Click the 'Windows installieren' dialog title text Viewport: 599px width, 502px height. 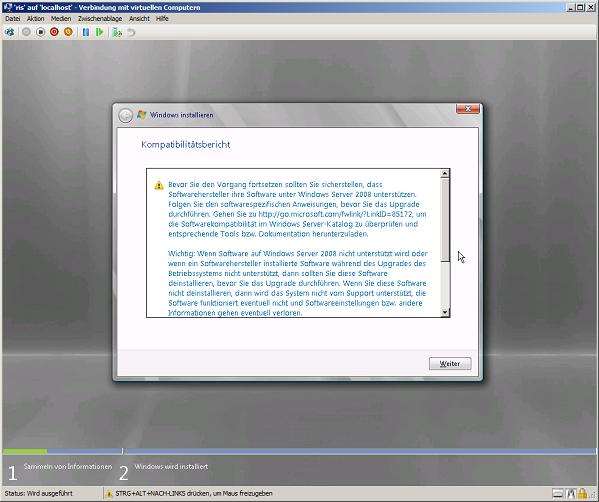pyautogui.click(x=181, y=115)
